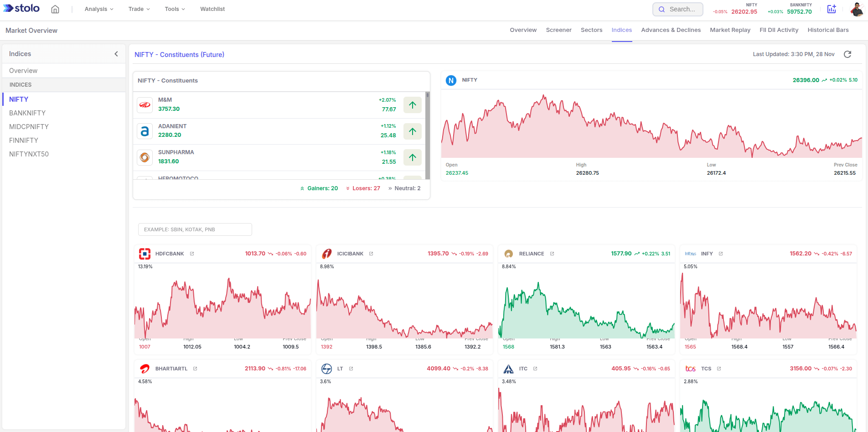Click the stock filter input field
868x432 pixels.
[195, 229]
